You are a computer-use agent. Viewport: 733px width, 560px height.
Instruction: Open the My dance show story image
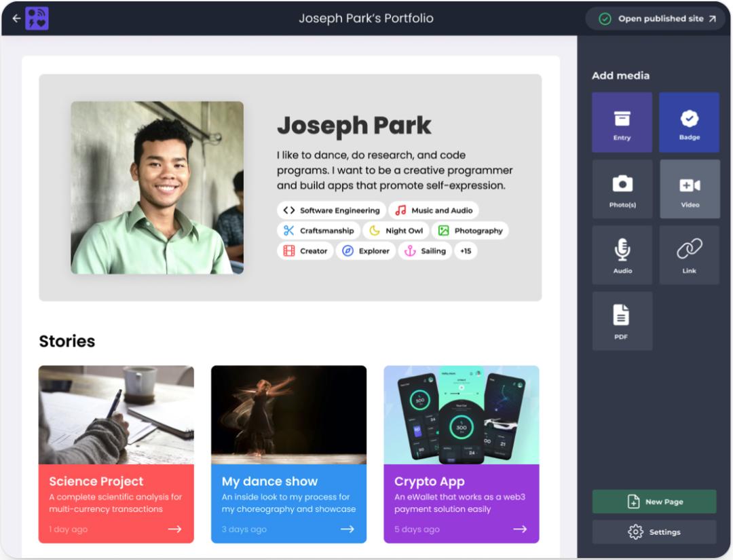click(289, 415)
